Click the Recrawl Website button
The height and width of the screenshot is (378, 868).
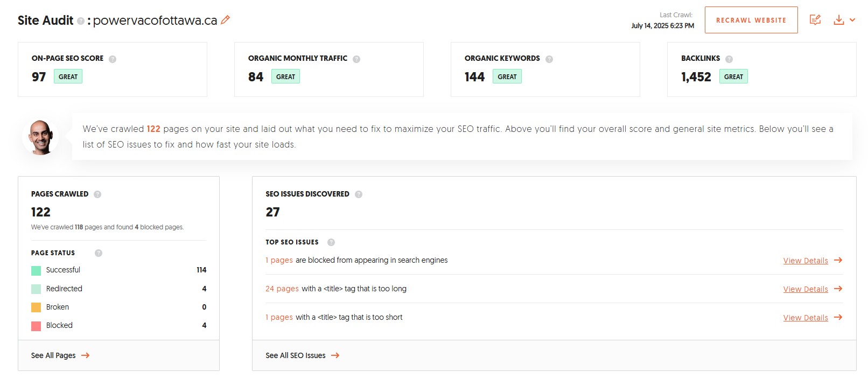pos(751,20)
